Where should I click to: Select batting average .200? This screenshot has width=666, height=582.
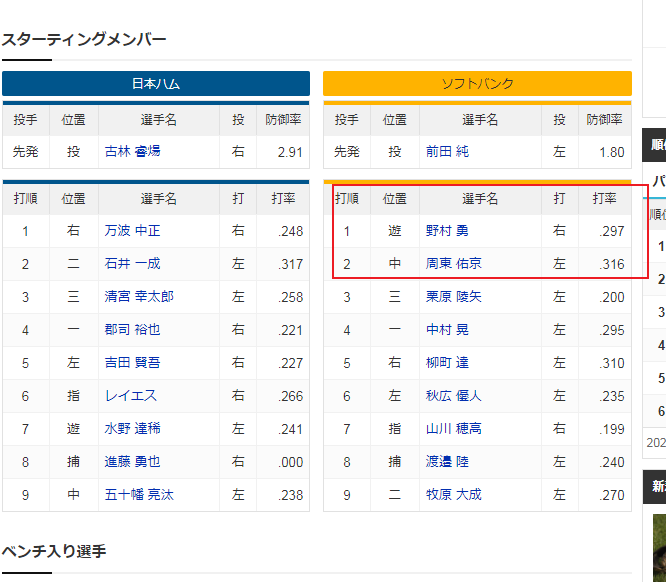coord(612,297)
